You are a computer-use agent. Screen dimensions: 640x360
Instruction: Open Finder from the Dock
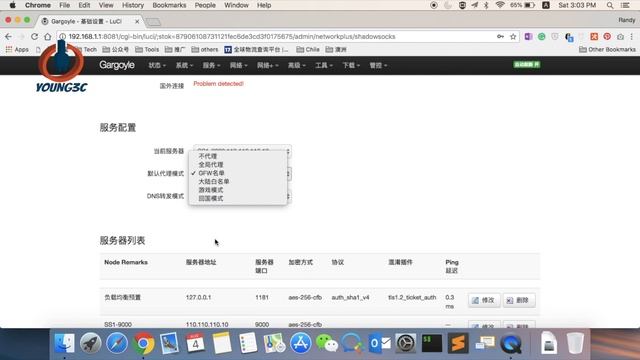64,343
